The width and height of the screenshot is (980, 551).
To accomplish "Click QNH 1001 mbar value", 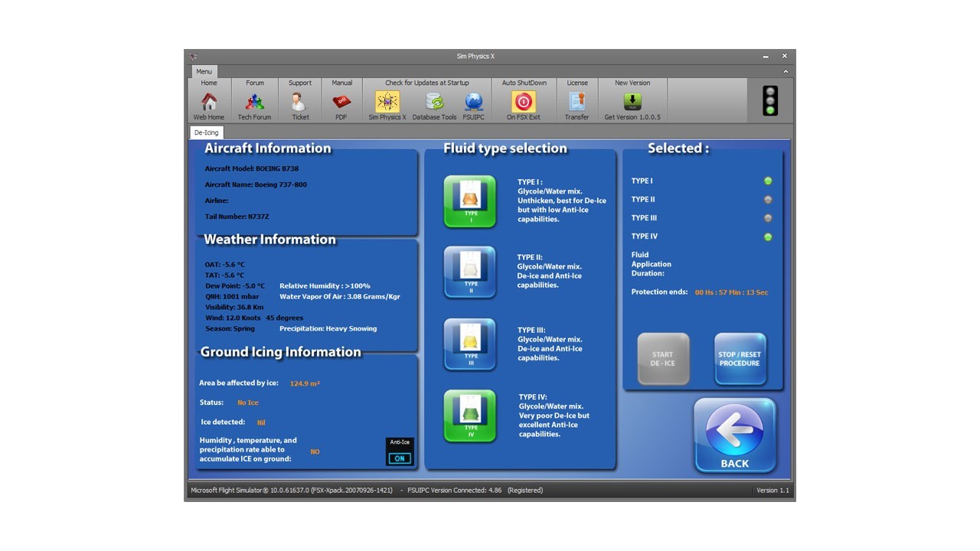I will click(232, 296).
